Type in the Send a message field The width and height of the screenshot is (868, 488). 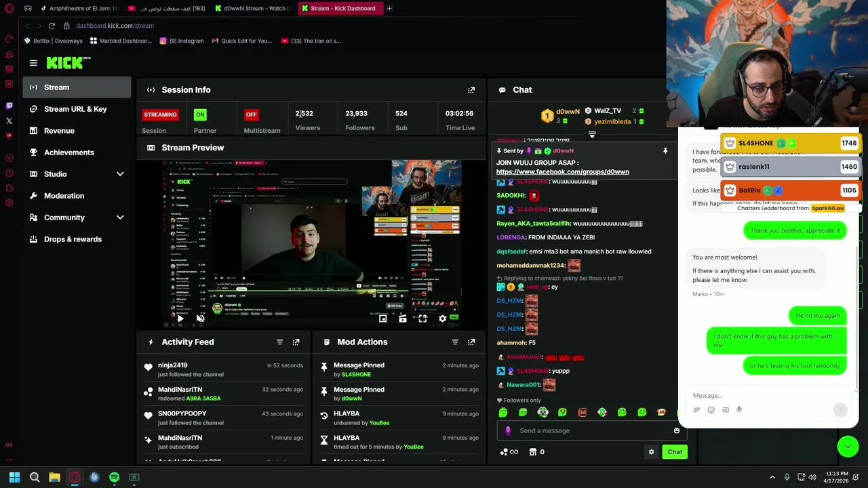point(593,430)
